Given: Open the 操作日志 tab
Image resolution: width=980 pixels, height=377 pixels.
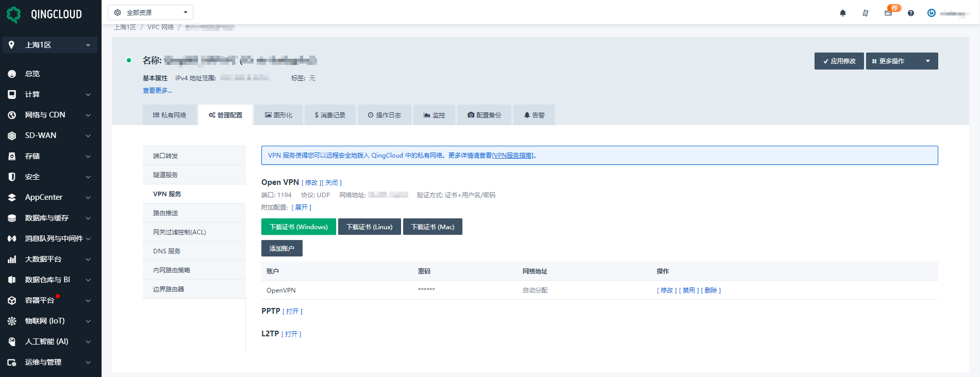Looking at the screenshot, I should 384,115.
